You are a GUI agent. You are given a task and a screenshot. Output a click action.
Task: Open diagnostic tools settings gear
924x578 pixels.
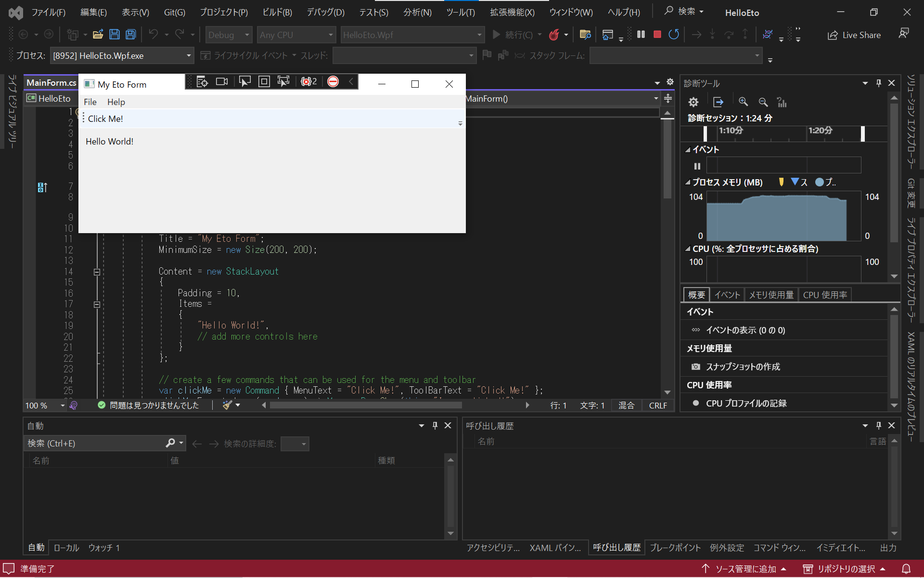(x=693, y=102)
